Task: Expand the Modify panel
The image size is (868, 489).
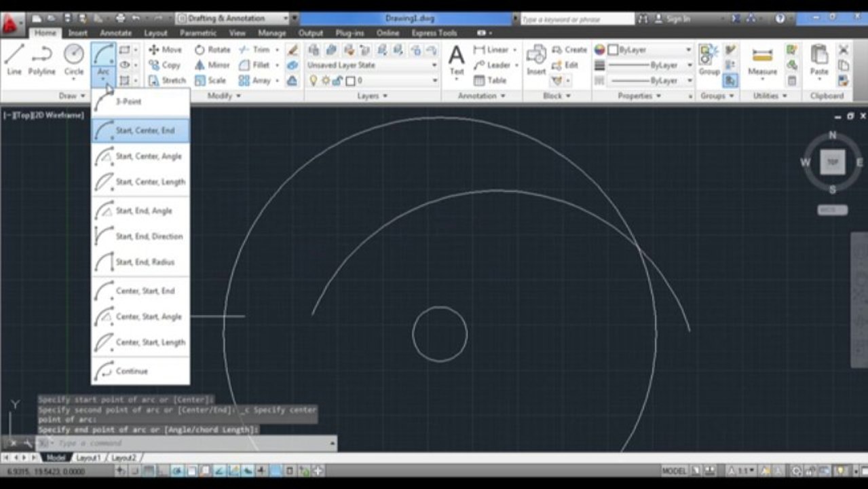Action: click(224, 96)
